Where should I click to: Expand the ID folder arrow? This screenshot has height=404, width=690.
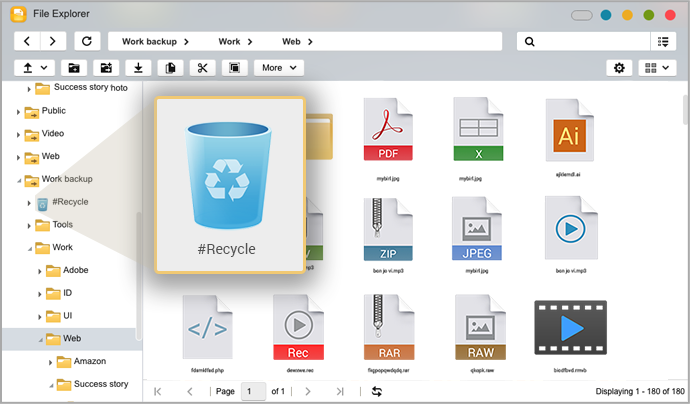pos(40,294)
